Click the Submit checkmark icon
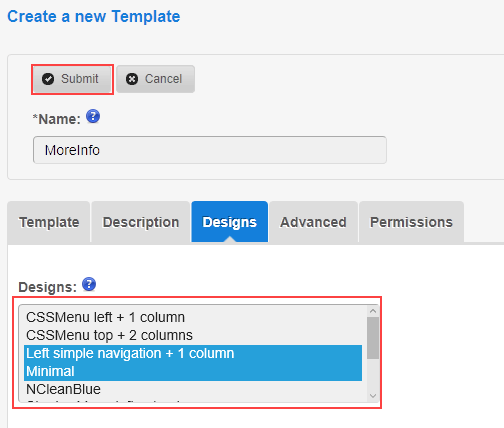The image size is (504, 428). click(48, 79)
